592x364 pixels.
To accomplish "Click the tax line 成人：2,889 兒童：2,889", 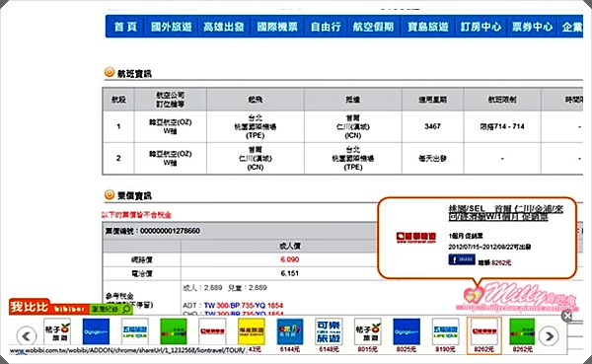I will (225, 288).
